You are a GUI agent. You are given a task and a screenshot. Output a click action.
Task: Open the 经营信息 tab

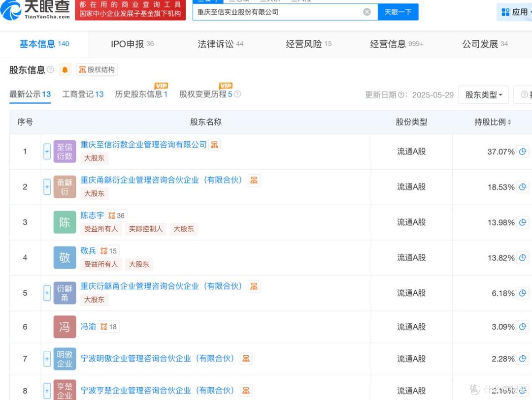397,44
